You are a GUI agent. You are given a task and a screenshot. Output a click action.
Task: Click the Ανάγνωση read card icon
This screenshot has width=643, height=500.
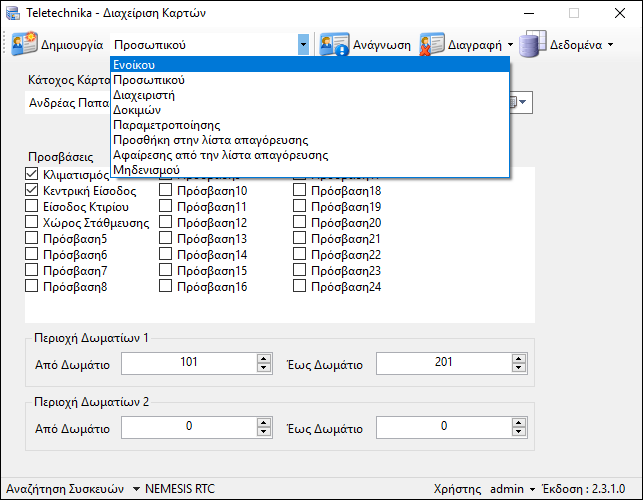(x=334, y=45)
